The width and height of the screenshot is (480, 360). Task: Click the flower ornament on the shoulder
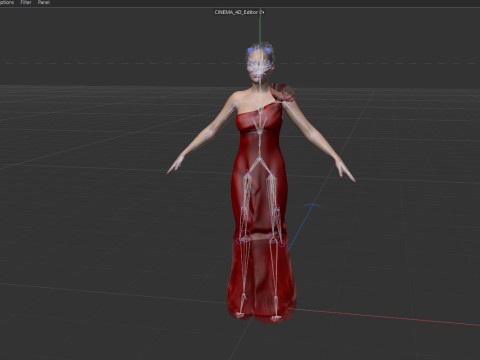282,92
